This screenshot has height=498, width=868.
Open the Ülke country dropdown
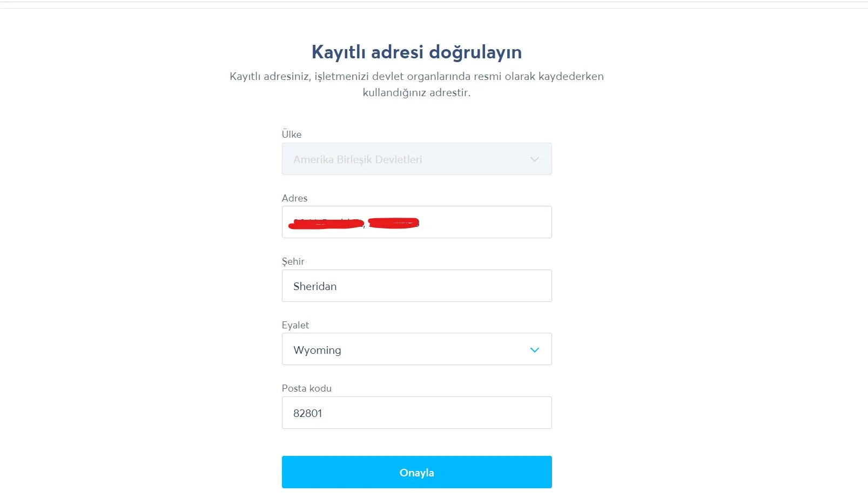click(x=416, y=159)
